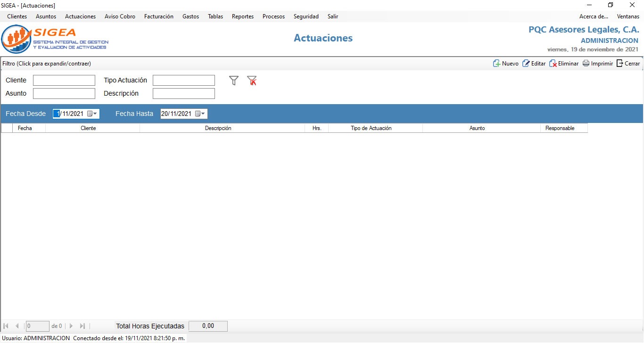Go to the last record page
The image size is (644, 343).
(83, 326)
